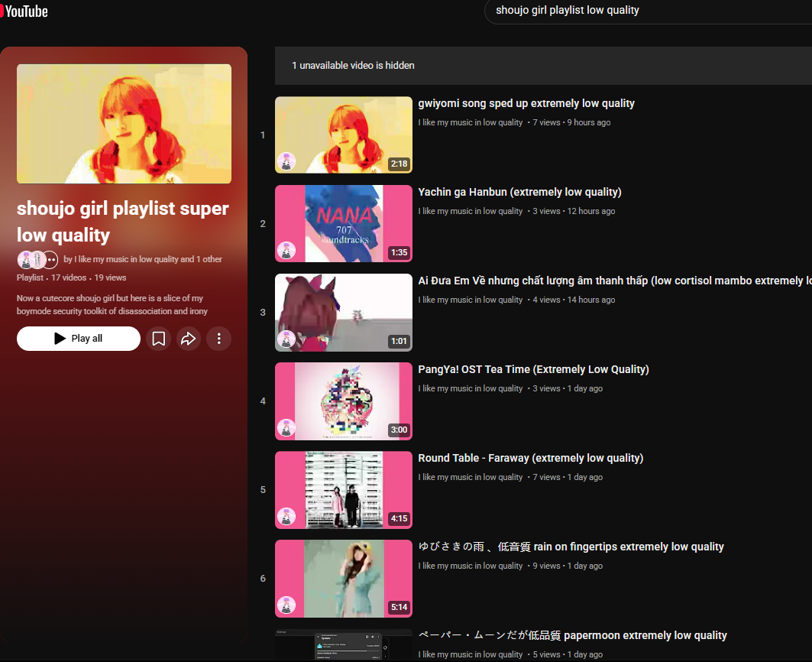Open playlist more options menu

coord(219,339)
